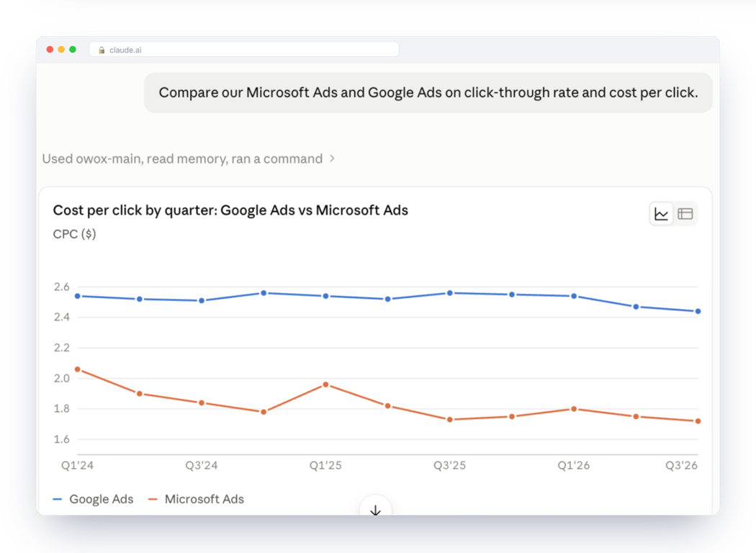Image resolution: width=756 pixels, height=553 pixels.
Task: Click Google Ads blue legend swatch
Action: pos(58,500)
